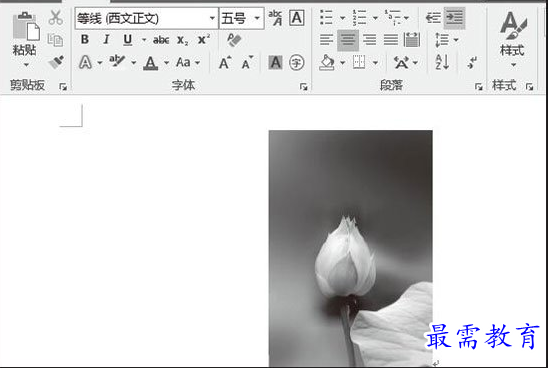Viewport: 548px width, 368px height.
Task: Apply text highlight color
Action: tap(117, 62)
